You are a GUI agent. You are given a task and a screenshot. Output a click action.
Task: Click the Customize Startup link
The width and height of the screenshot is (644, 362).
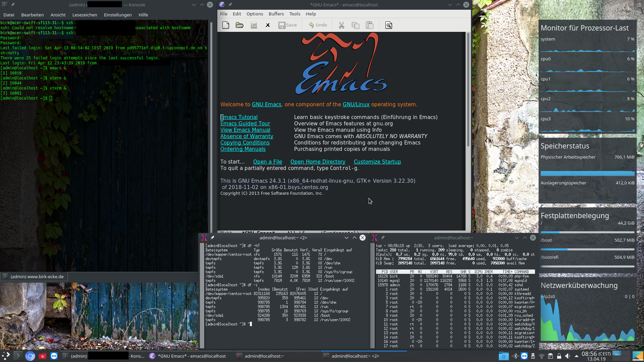(x=377, y=162)
